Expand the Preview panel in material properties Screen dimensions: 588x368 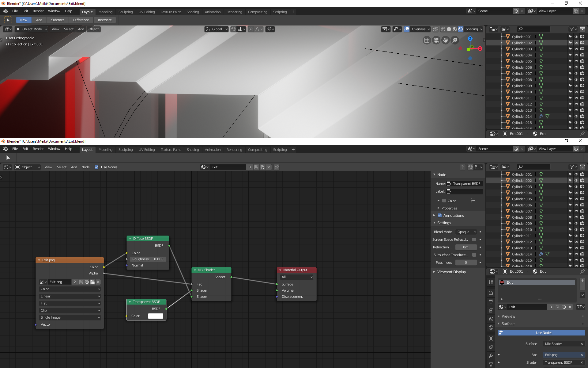pyautogui.click(x=499, y=316)
